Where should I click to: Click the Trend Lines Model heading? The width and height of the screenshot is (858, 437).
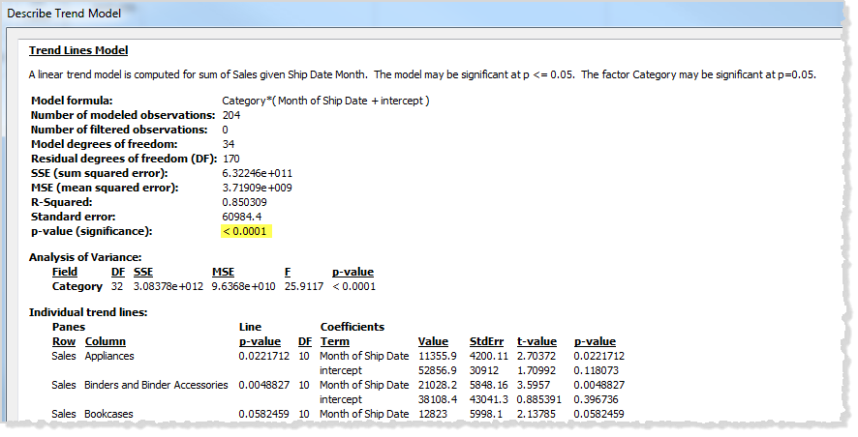(78, 50)
